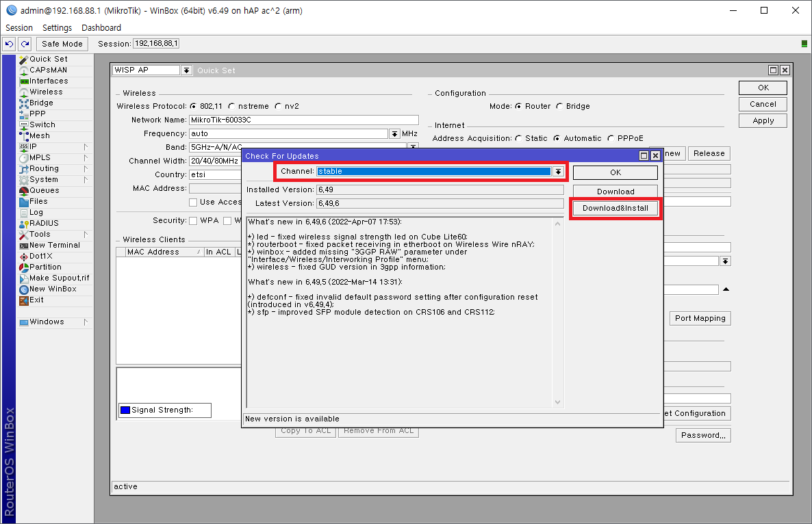Open the Quick Set mode WISP AP dropdown
Screen dimensions: 812x524
[186, 70]
